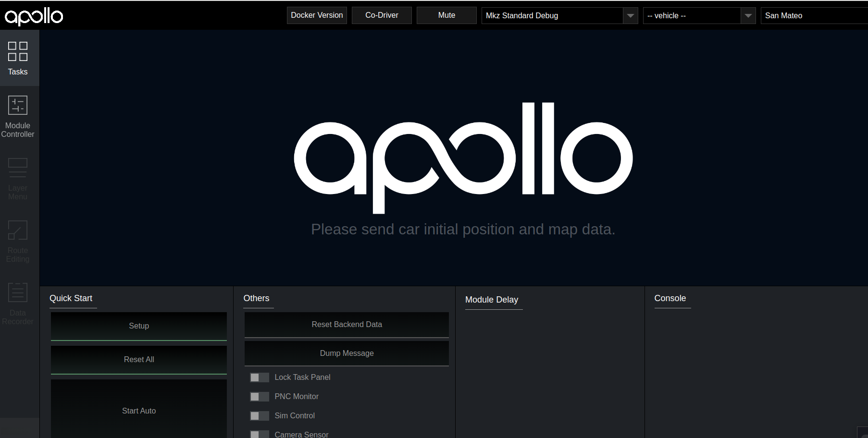Click the Dump Message button
This screenshot has height=438, width=868.
coord(347,353)
